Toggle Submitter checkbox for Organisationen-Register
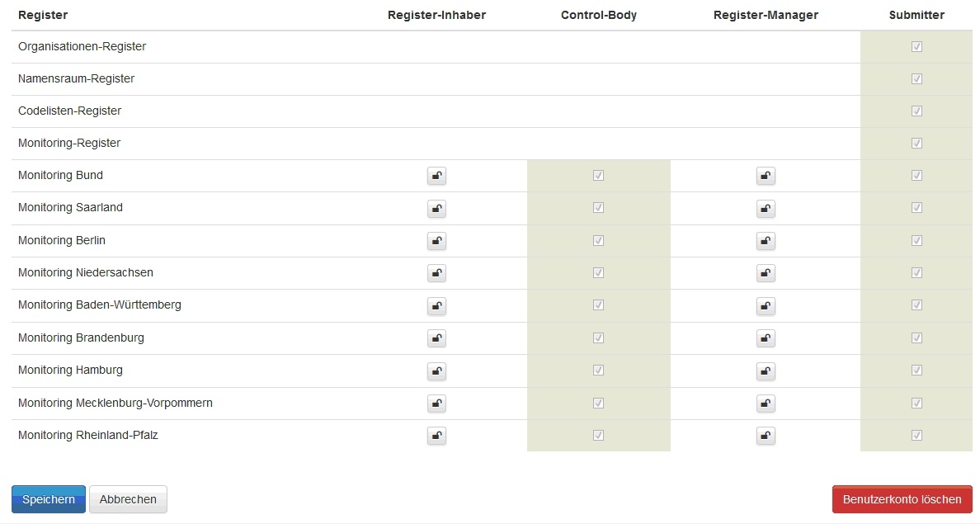 (916, 47)
